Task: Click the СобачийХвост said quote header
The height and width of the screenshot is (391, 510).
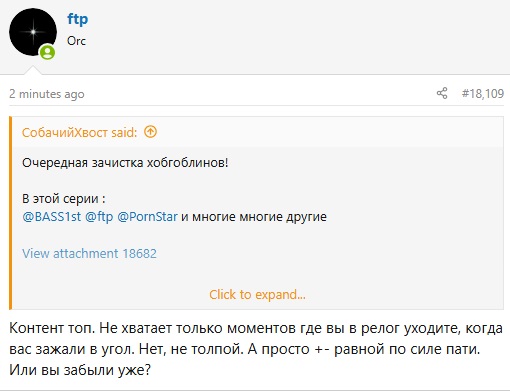Action: point(79,133)
